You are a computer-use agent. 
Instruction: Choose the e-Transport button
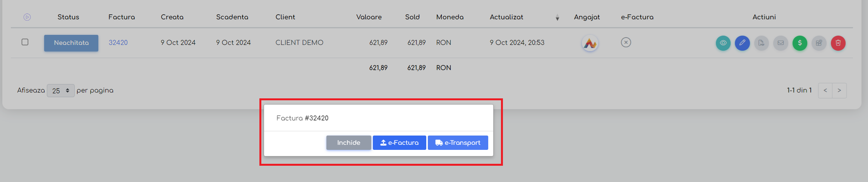pyautogui.click(x=458, y=143)
